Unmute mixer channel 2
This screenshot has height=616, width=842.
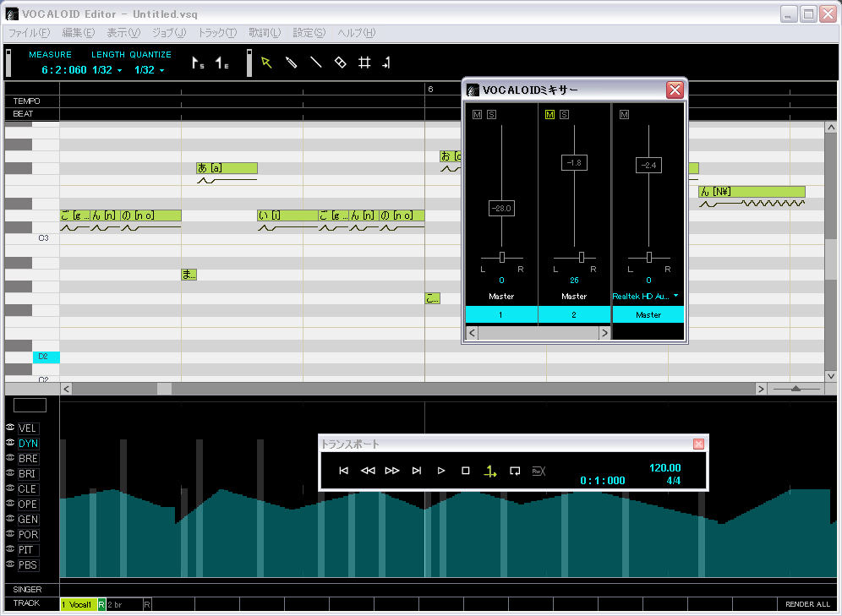[x=549, y=114]
